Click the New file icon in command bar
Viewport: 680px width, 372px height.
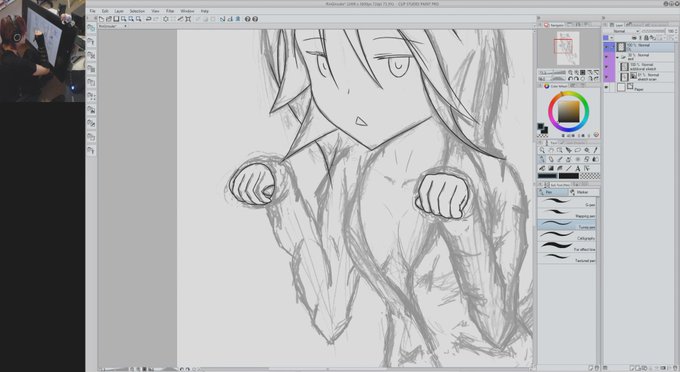pos(101,19)
